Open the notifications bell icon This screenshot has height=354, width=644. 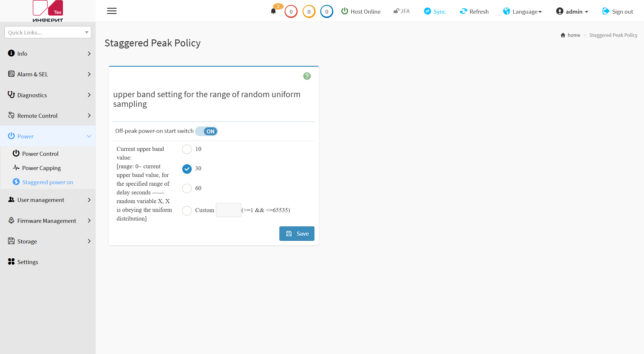[273, 11]
